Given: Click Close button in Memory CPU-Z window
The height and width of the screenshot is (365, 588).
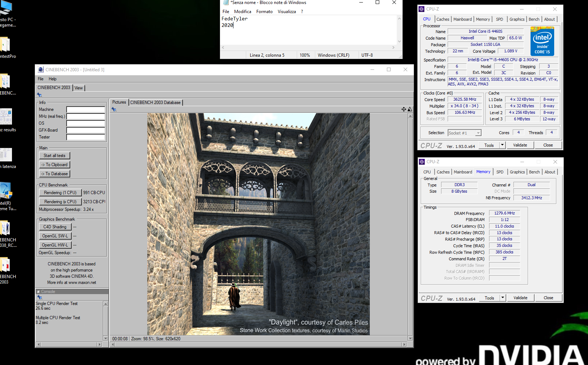Looking at the screenshot, I should pyautogui.click(x=548, y=298).
